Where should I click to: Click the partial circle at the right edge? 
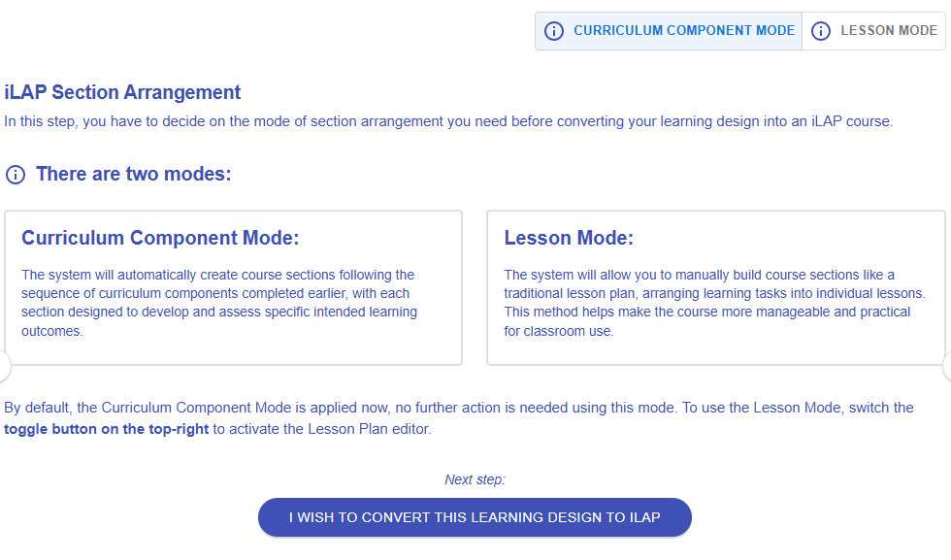point(947,366)
